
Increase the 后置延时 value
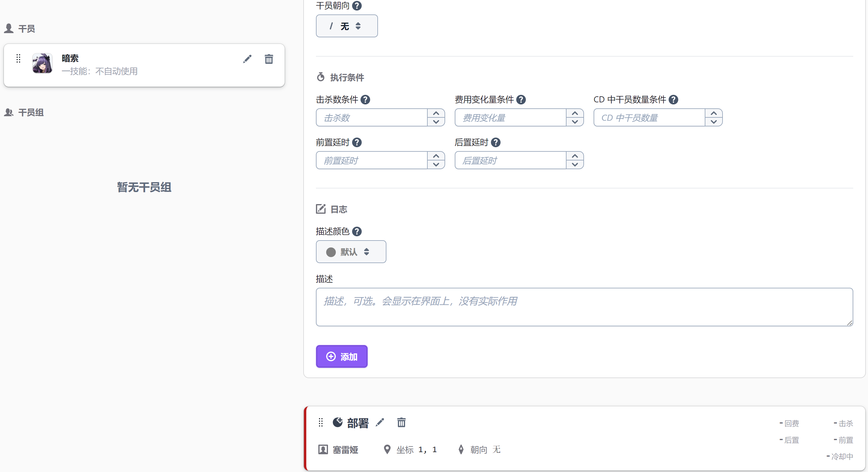[x=575, y=156]
